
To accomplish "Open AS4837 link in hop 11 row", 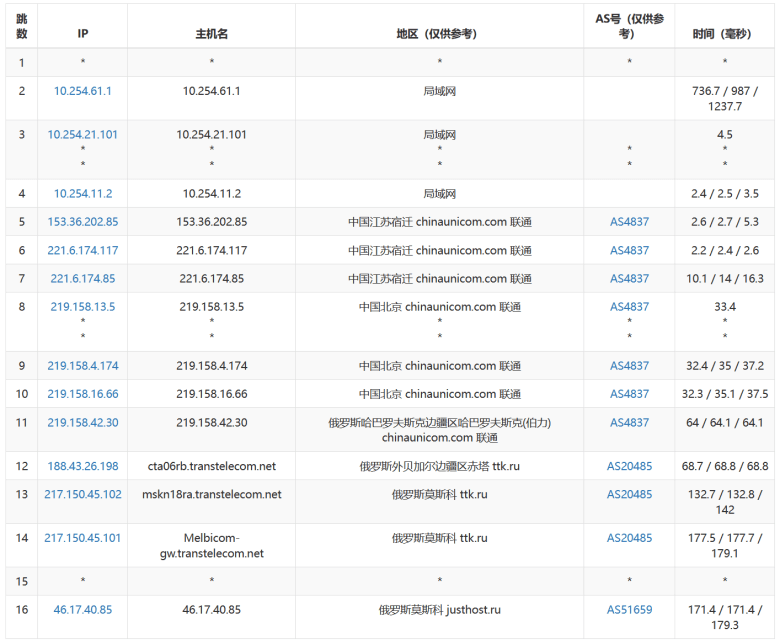I will coord(629,423).
